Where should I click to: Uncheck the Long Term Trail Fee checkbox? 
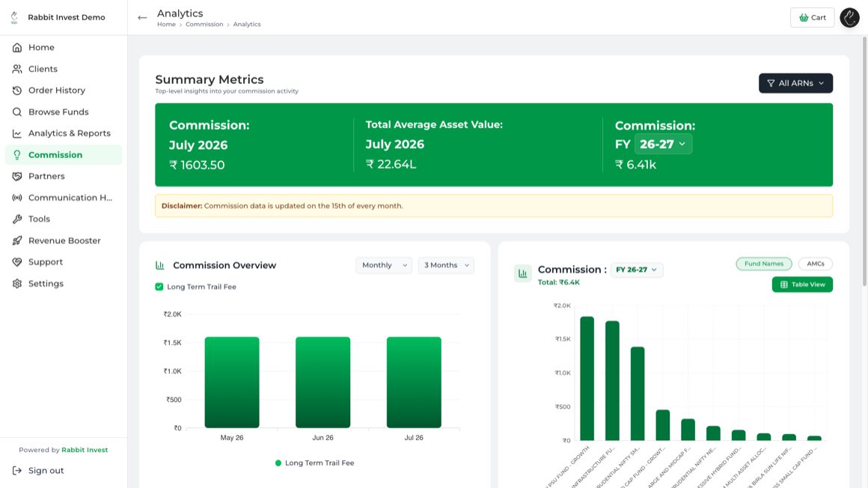click(159, 287)
